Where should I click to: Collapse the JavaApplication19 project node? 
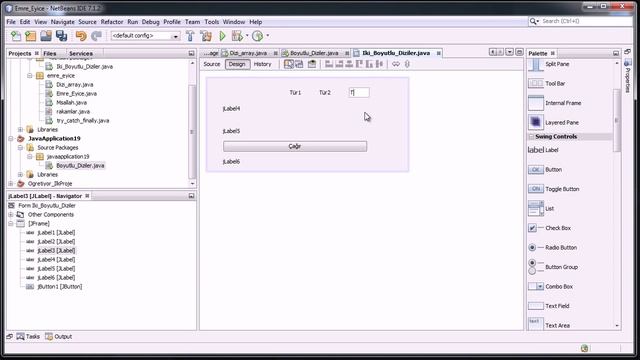click(x=11, y=139)
